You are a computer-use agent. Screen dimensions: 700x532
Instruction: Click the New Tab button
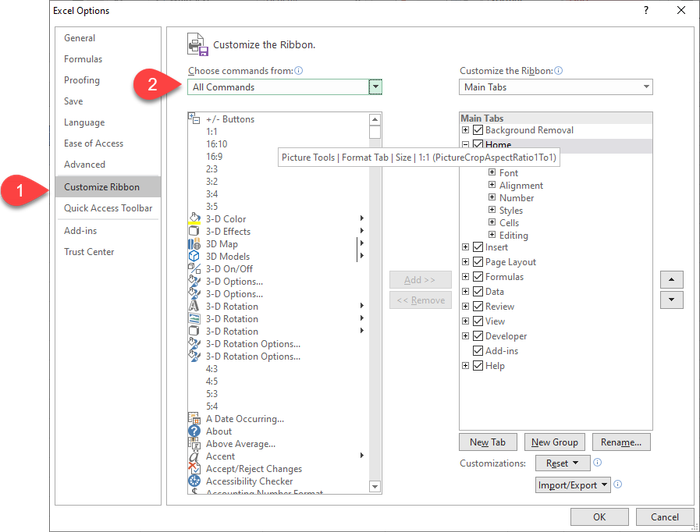point(488,442)
